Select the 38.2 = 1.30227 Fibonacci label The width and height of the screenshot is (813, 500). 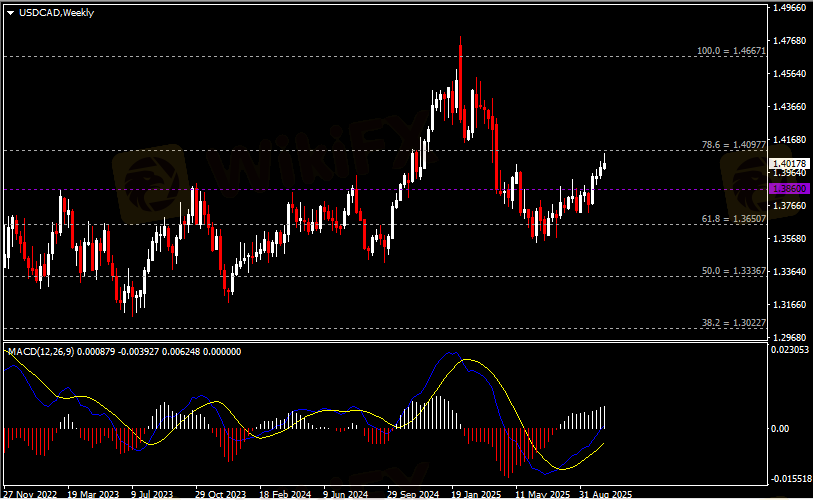(x=733, y=323)
